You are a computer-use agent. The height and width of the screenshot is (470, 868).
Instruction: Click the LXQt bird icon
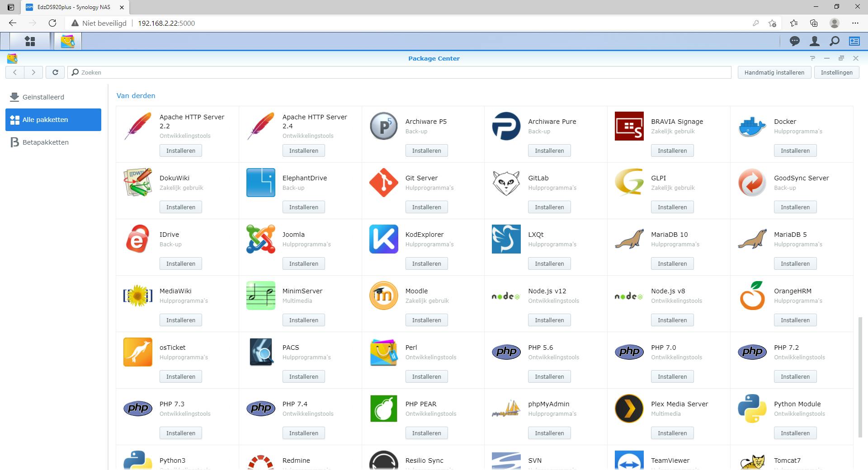pyautogui.click(x=506, y=239)
